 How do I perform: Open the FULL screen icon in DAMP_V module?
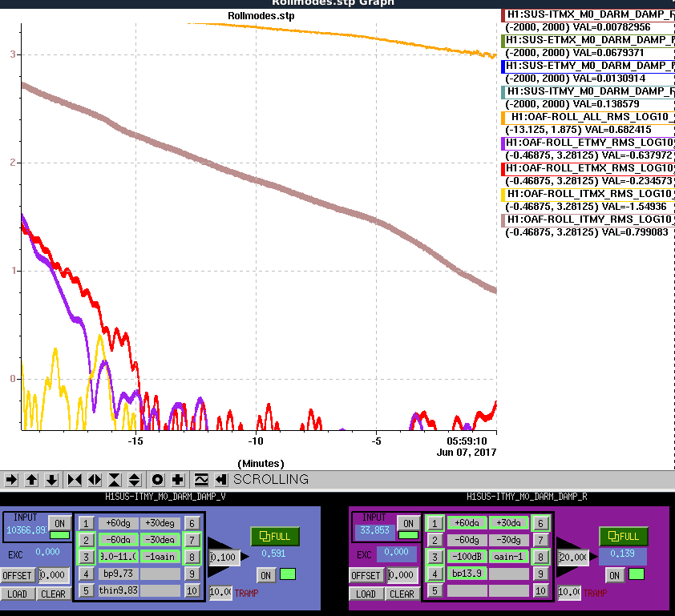[275, 537]
